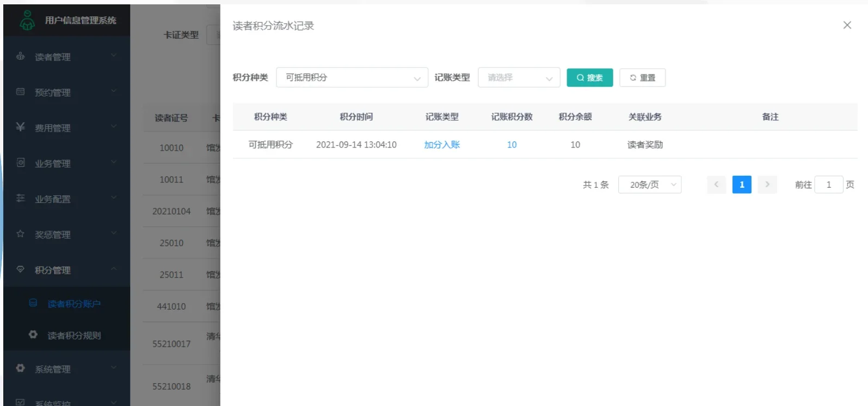
Task: Go to previous page arrow
Action: point(716,184)
